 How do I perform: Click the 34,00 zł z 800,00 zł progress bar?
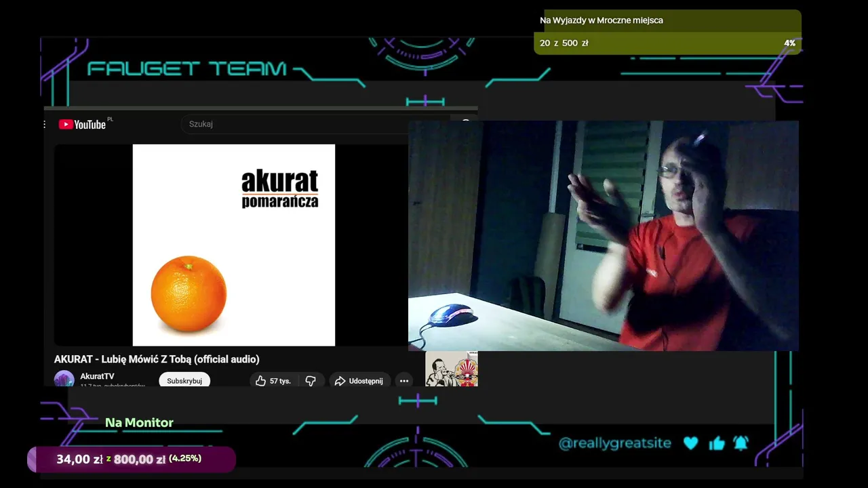[x=132, y=459]
